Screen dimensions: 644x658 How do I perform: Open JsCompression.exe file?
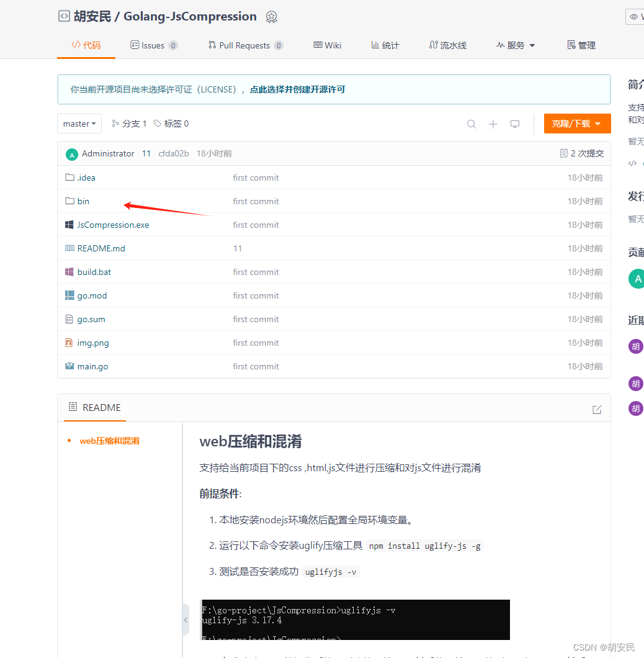113,225
